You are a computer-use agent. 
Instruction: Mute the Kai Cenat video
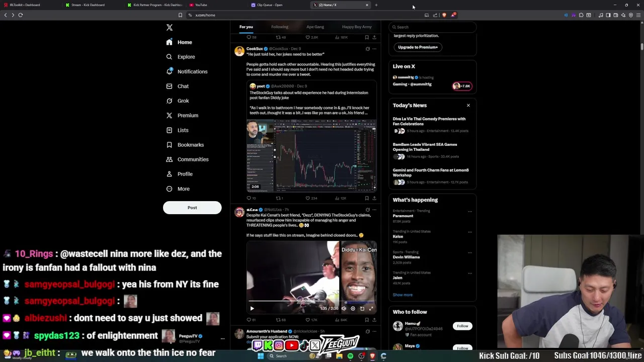[344, 308]
